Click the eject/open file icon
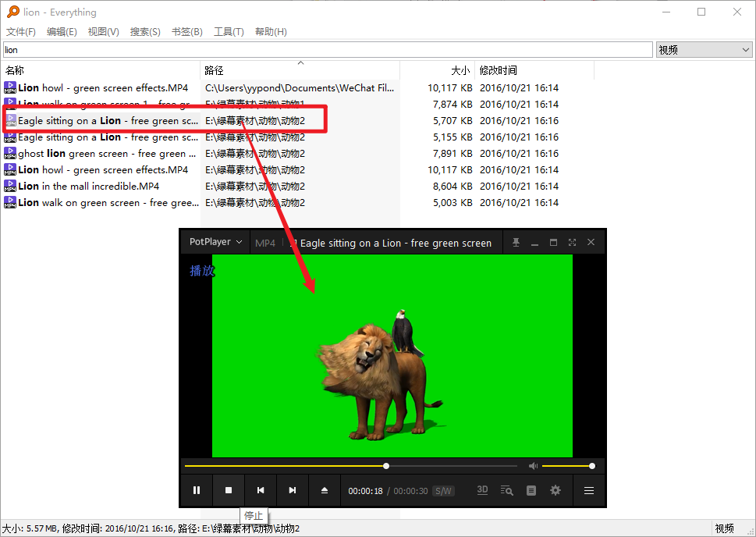 coord(325,490)
